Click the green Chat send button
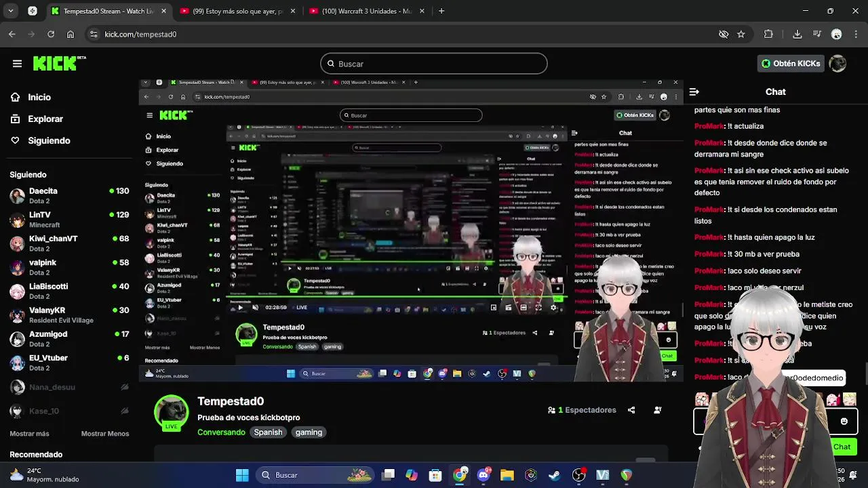 (x=842, y=447)
